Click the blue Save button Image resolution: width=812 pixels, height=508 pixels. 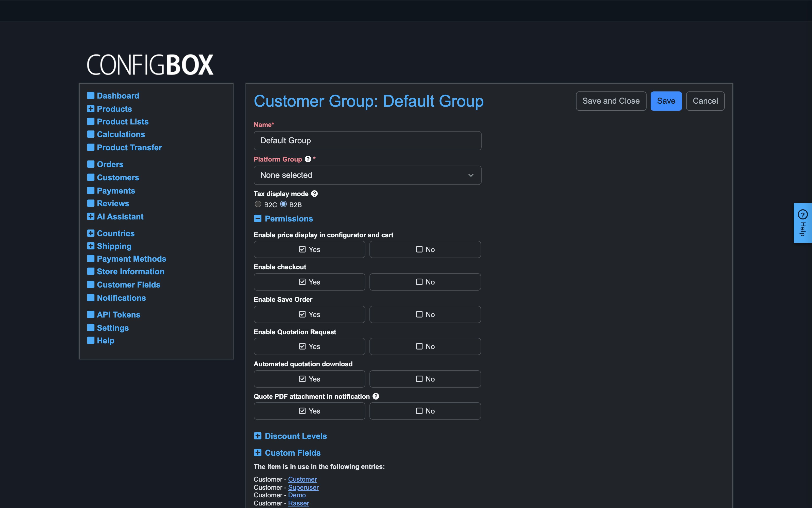pyautogui.click(x=666, y=101)
